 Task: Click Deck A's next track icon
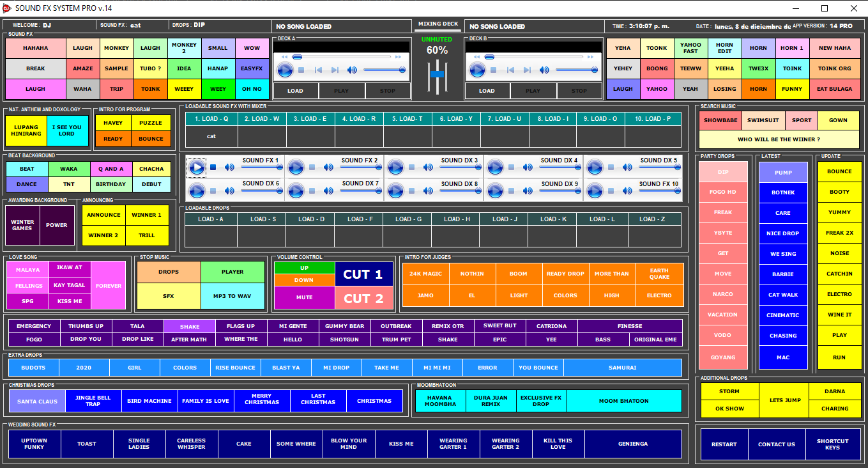point(335,70)
